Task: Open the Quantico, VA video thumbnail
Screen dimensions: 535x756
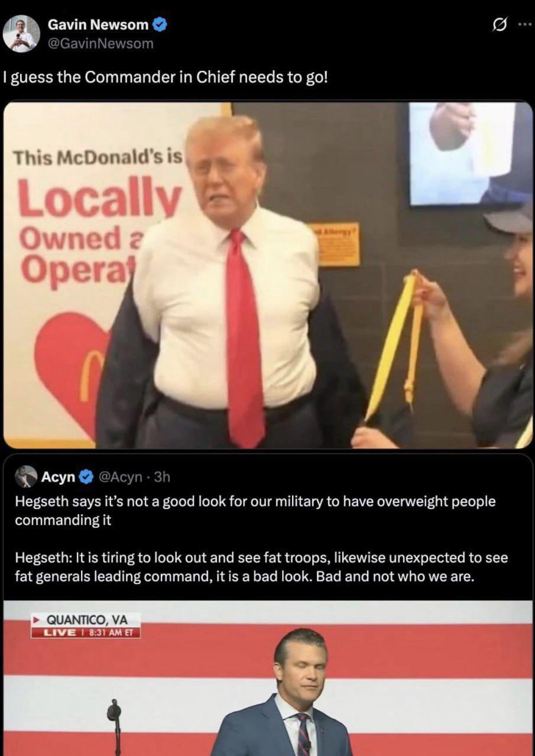Action: (268, 678)
